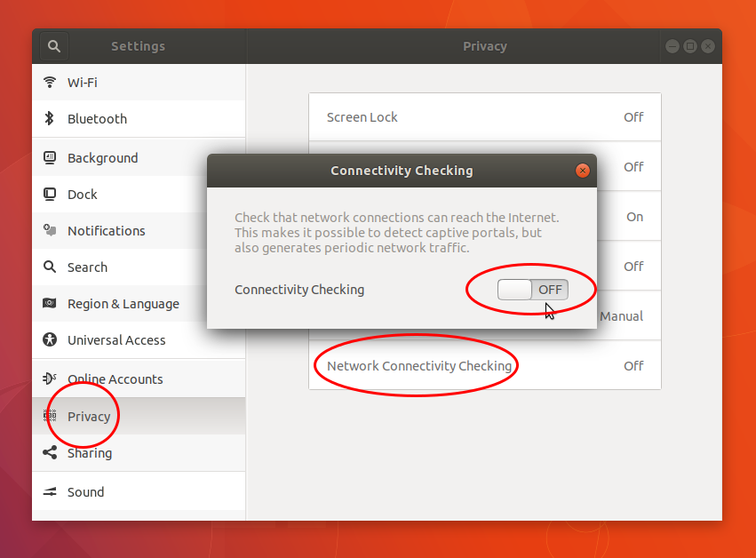Click the Bluetooth symbol icon
Screen dimensions: 756x558
pos(49,119)
